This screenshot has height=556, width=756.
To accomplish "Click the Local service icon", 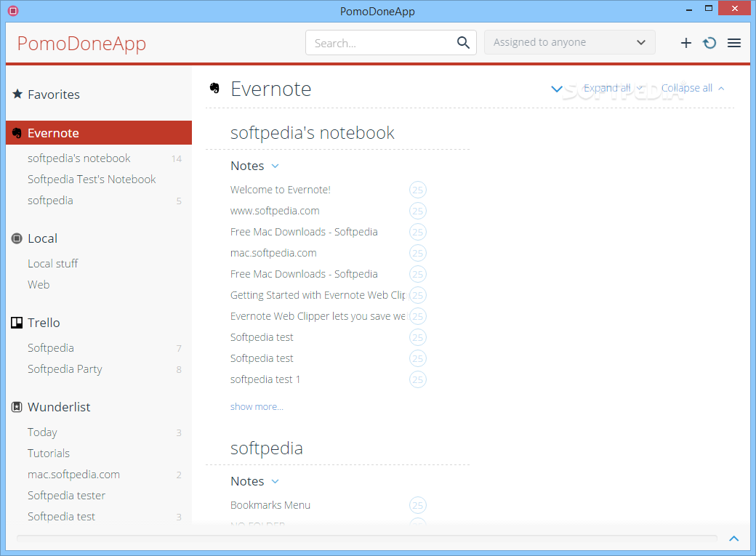I will tap(17, 238).
